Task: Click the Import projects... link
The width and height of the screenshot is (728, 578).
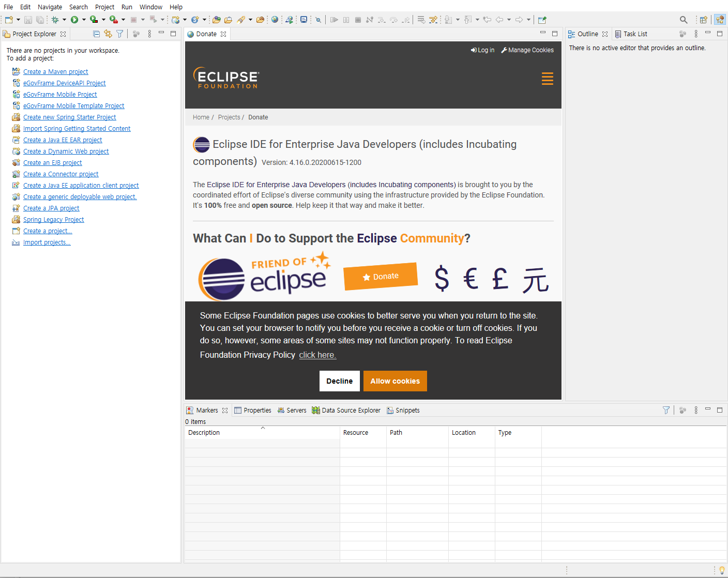Action: point(47,242)
